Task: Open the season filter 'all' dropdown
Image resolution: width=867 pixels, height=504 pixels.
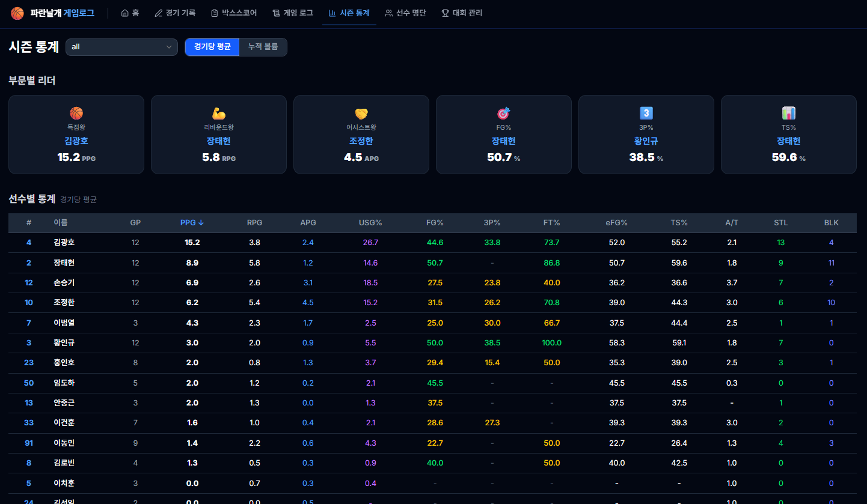Action: 121,47
